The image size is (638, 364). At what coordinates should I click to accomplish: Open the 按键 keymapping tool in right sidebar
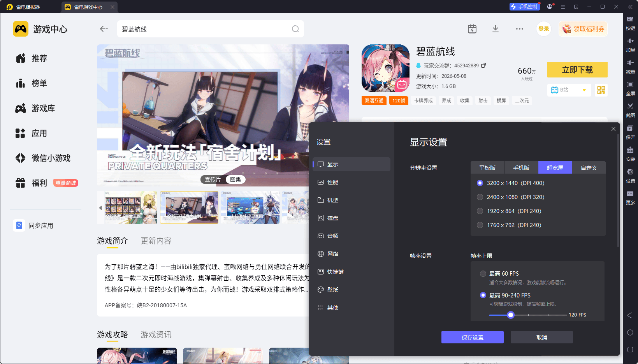tap(630, 23)
